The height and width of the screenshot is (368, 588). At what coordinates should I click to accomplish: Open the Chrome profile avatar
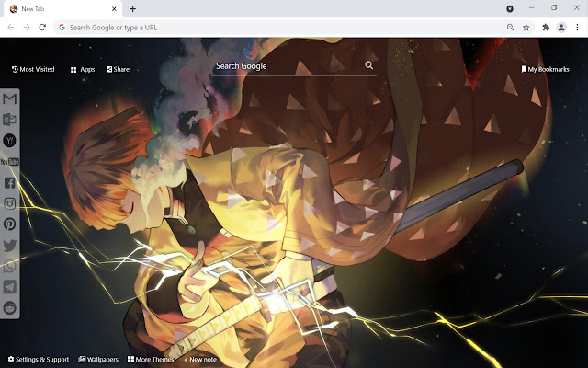561,27
